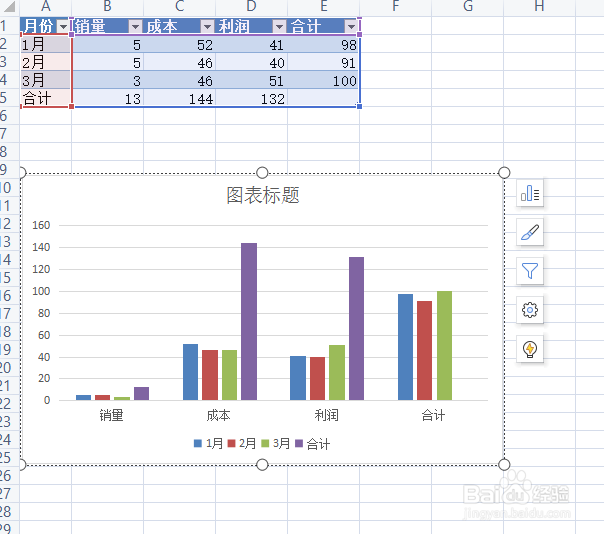Open the 利润 column filter dropdown
This screenshot has height=534, width=604.
click(279, 27)
